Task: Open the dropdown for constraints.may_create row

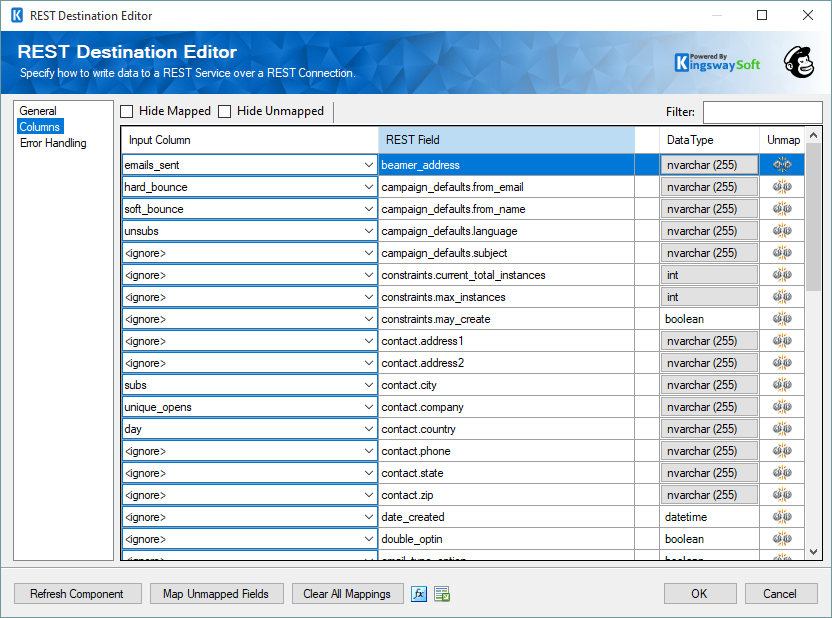Action: click(x=365, y=318)
